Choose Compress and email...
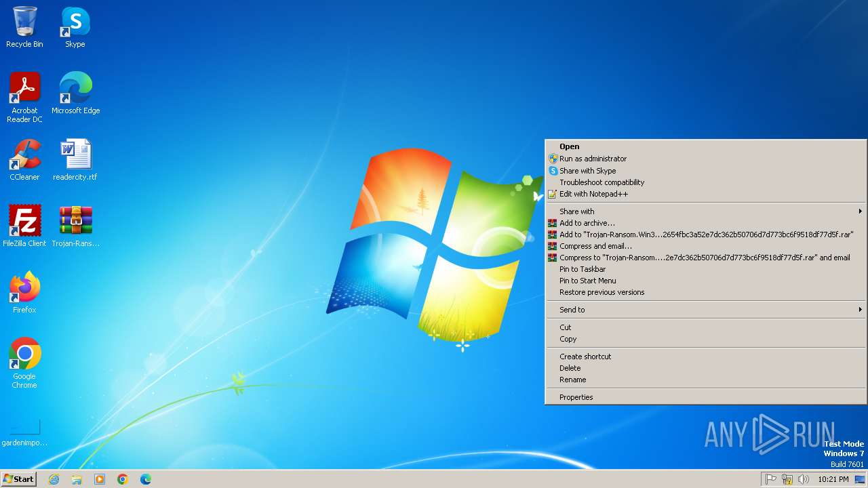 [x=705, y=246]
